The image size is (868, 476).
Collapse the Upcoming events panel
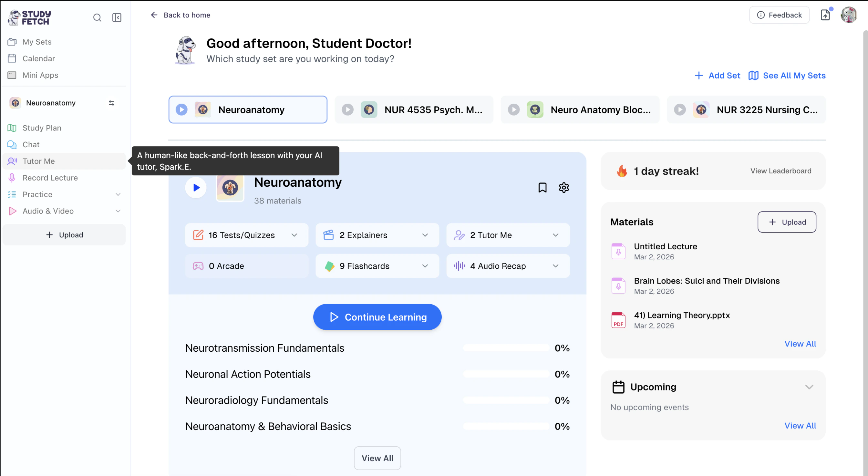[809, 387]
